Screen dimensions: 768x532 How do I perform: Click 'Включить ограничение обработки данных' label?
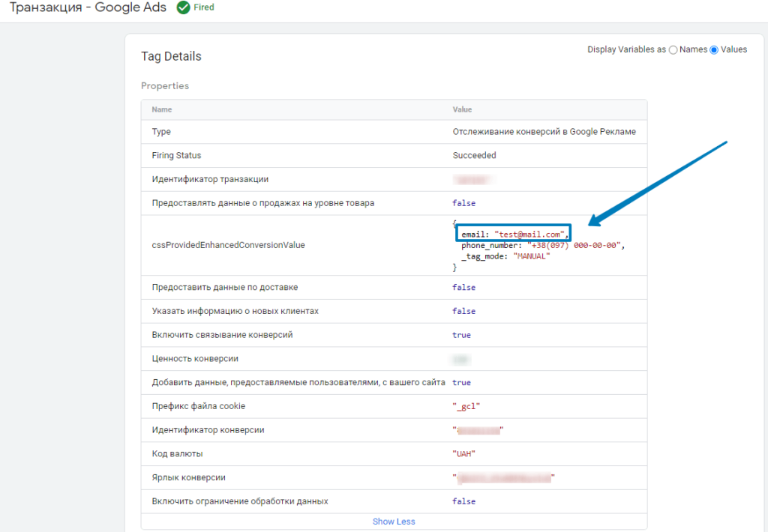[x=240, y=501]
